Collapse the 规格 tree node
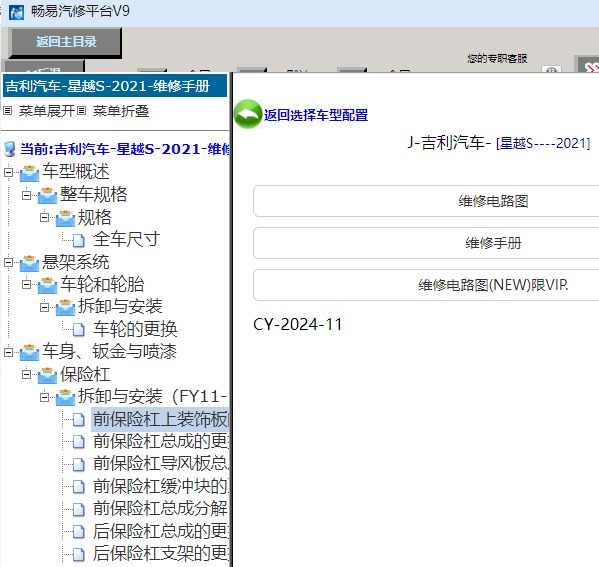The width and height of the screenshot is (599, 567). coord(44,217)
